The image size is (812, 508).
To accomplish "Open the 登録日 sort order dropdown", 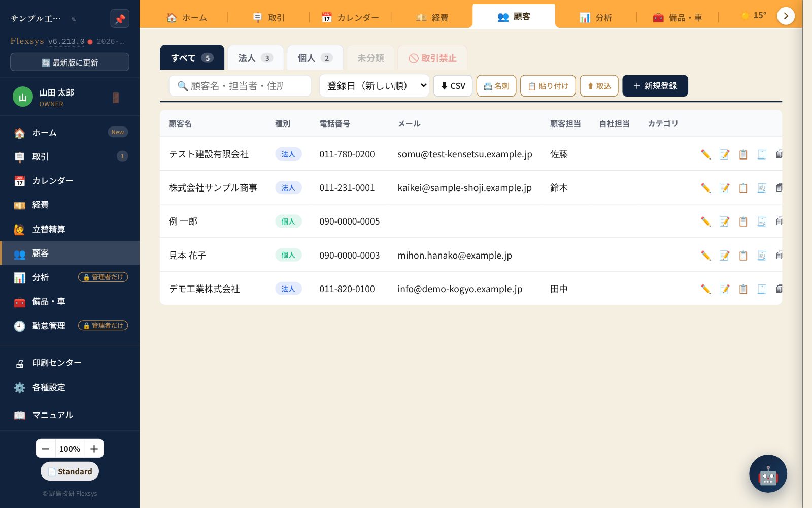I will point(374,86).
